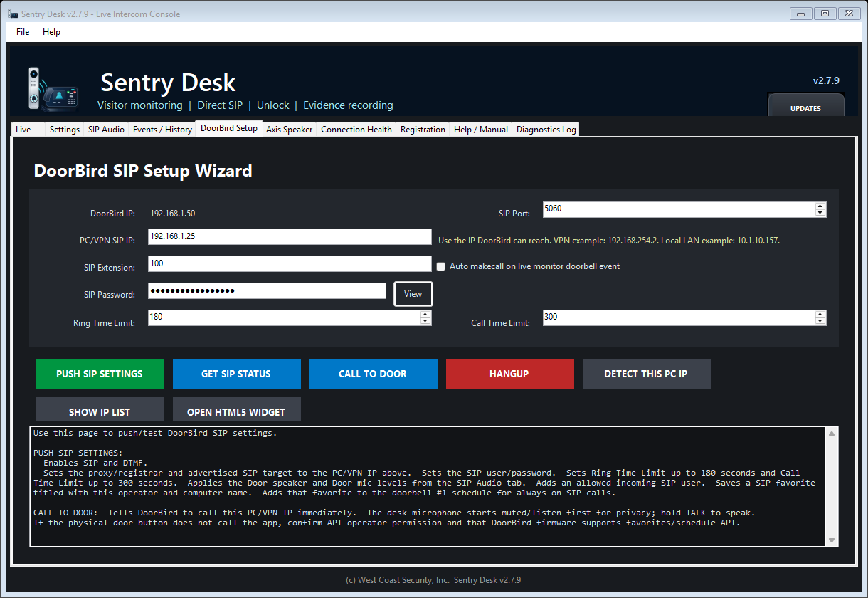Enable Auto makecall on doorbell event checkbox
The image size is (868, 598).
pyautogui.click(x=441, y=266)
